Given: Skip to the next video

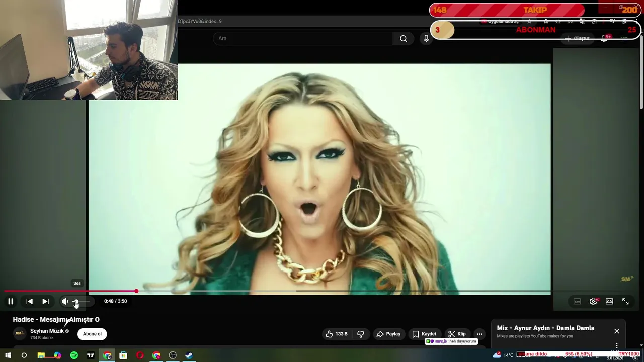Looking at the screenshot, I should pyautogui.click(x=45, y=301).
